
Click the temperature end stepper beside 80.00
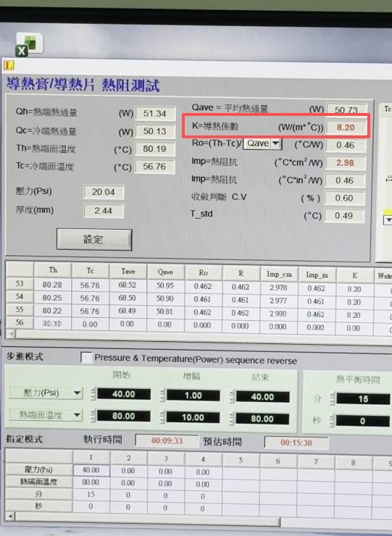(232, 419)
